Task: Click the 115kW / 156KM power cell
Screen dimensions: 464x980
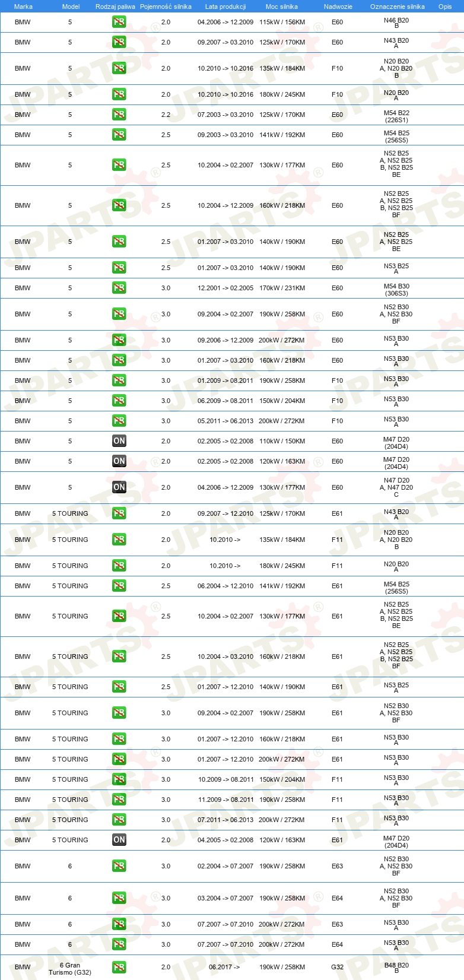Action: [282, 22]
